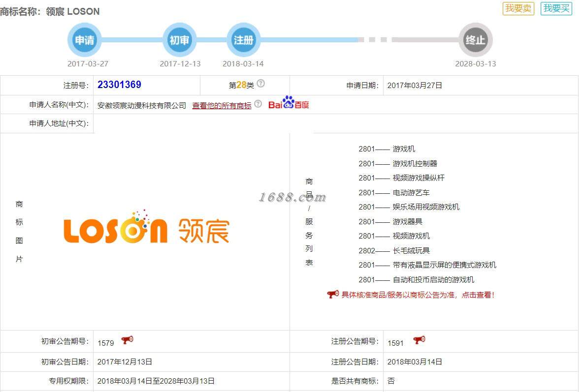Select preliminary notice date 2017年12月13日
584x392 pixels.
pos(125,362)
